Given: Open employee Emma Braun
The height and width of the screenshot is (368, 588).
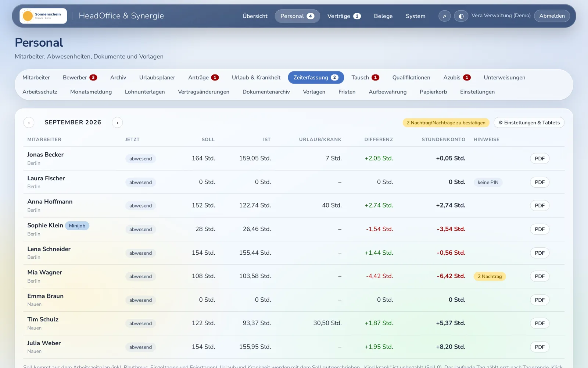Looking at the screenshot, I should (x=45, y=296).
